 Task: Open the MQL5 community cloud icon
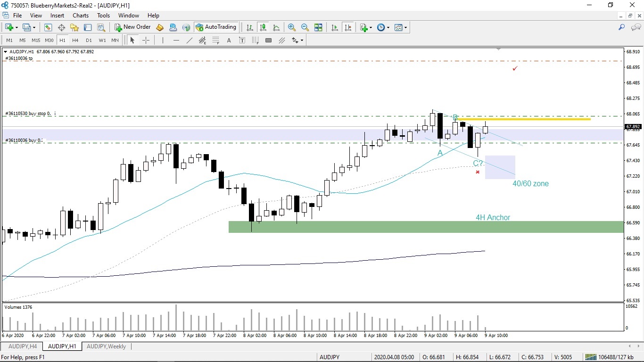(x=173, y=27)
